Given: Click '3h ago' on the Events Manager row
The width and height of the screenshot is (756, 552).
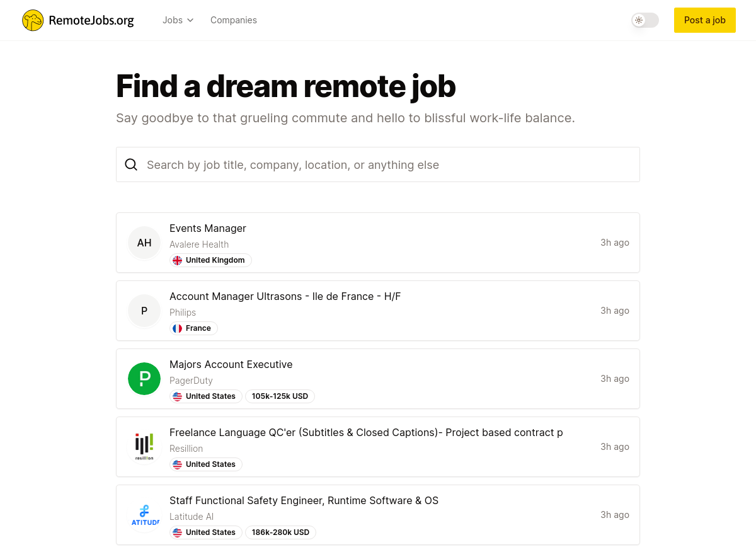Looking at the screenshot, I should pos(615,243).
